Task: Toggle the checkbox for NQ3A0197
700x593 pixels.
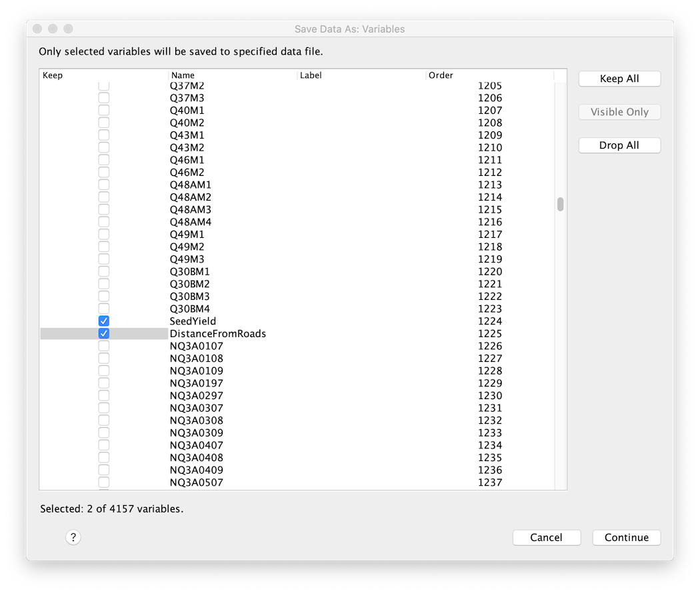Action: pos(103,383)
